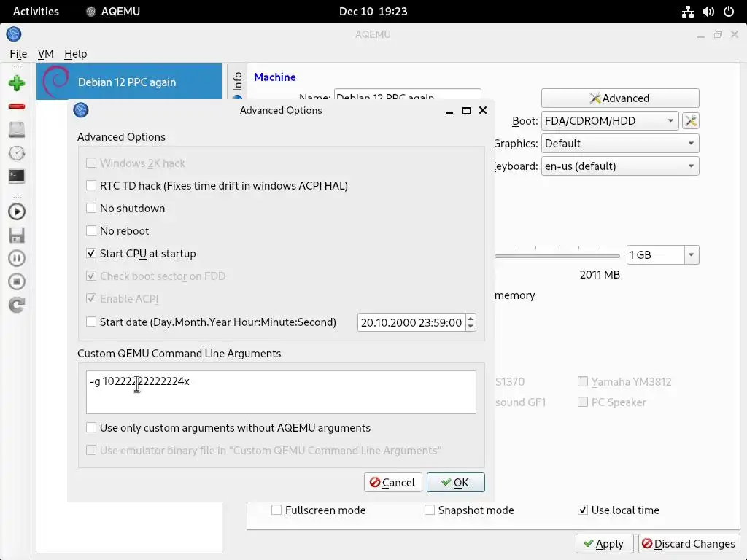
Task: Start the VM with the play icon
Action: click(x=17, y=211)
